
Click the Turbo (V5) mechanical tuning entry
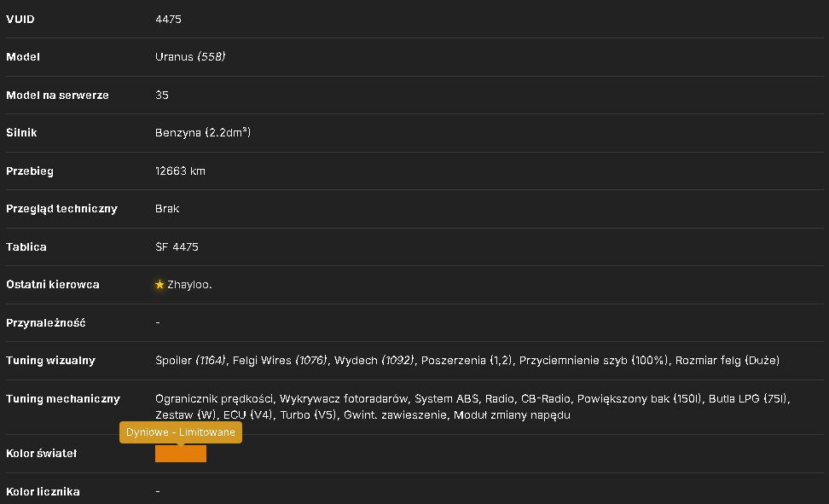[x=308, y=415]
